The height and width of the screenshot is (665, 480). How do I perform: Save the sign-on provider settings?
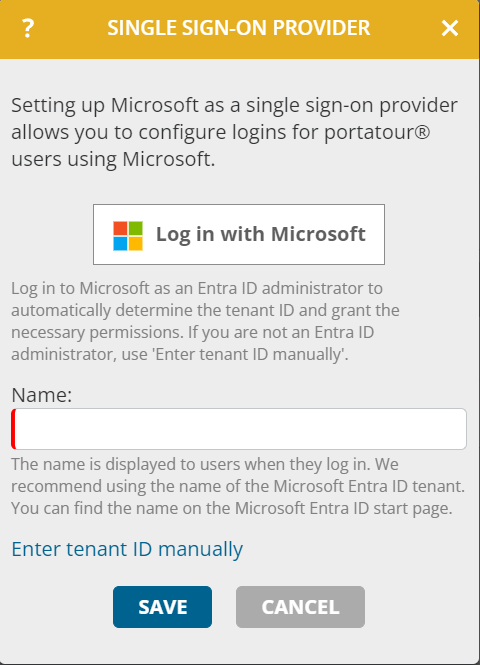[x=162, y=607]
